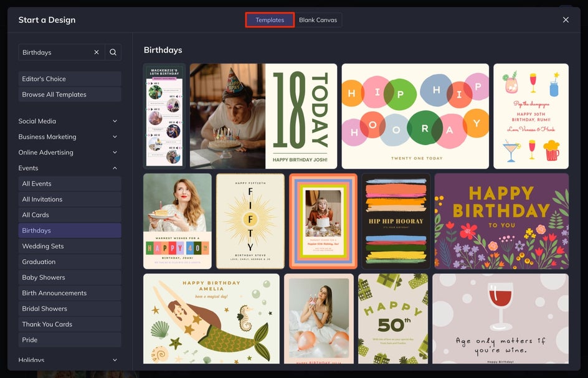Click Browse All Templates button
This screenshot has width=588, height=378.
point(69,95)
